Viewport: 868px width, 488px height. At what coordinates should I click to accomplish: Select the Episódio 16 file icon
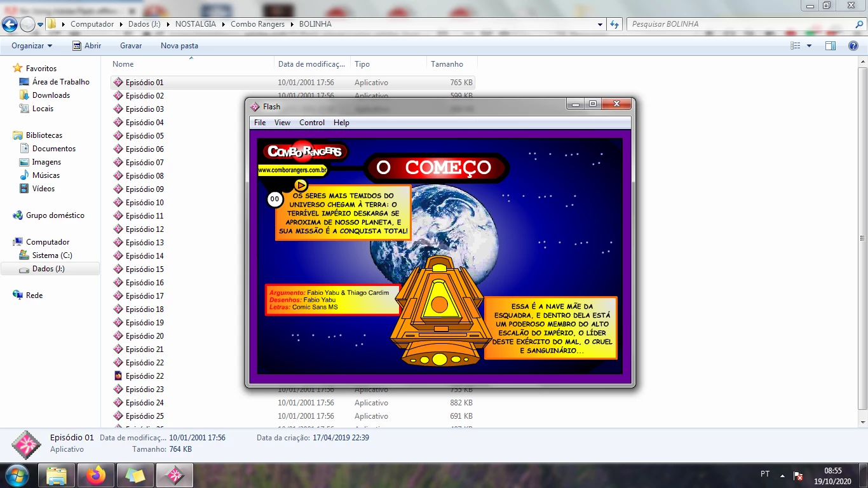click(x=118, y=283)
